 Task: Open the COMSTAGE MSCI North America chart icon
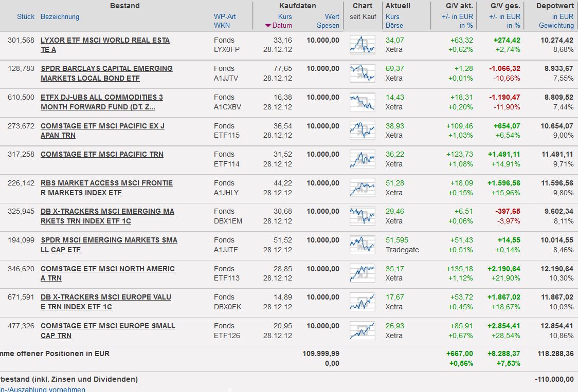tap(363, 273)
